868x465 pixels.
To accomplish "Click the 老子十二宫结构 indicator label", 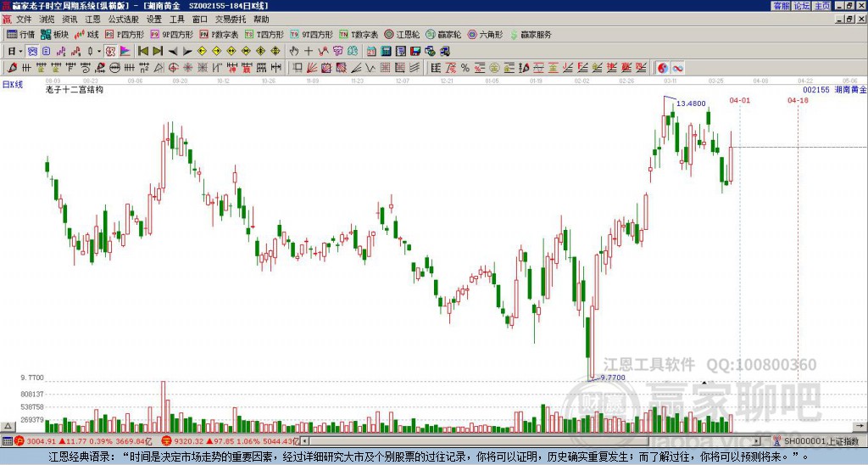I will [75, 89].
